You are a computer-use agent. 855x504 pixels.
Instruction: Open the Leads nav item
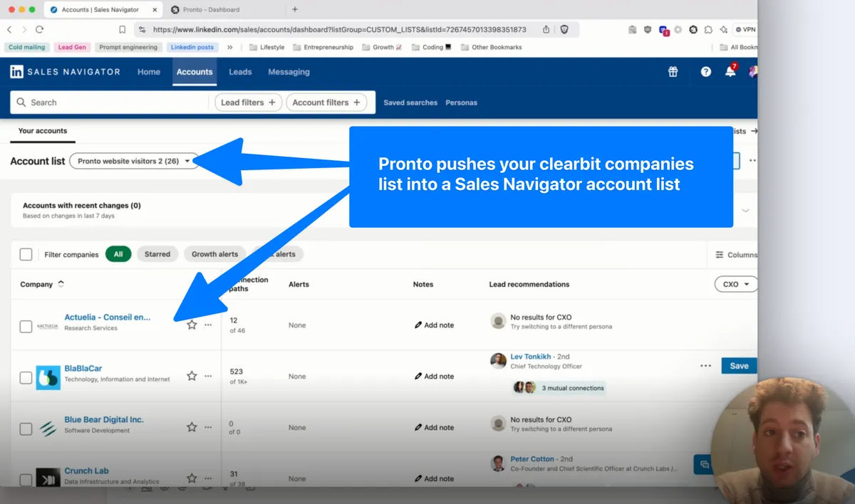pos(240,72)
